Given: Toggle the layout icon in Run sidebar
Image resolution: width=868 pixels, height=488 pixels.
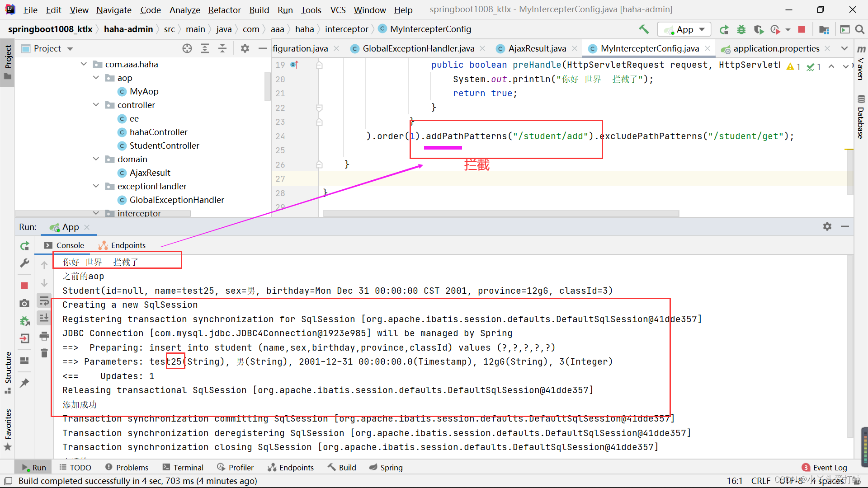Looking at the screenshot, I should 25,360.
